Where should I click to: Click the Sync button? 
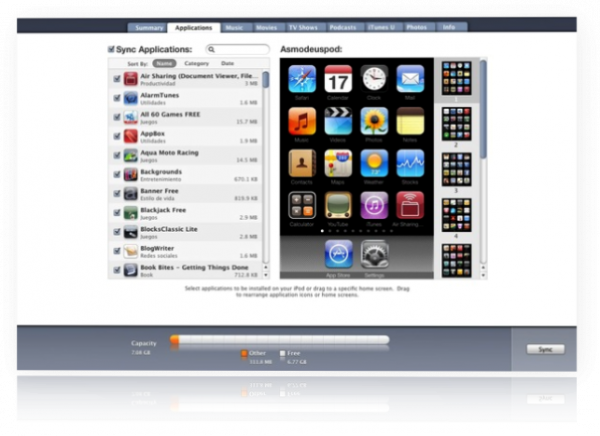pos(545,349)
